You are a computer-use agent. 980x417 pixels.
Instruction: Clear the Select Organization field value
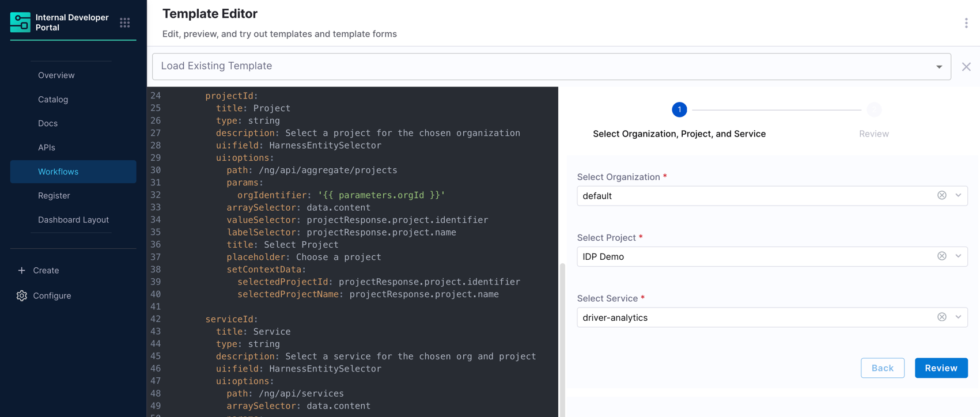point(941,195)
